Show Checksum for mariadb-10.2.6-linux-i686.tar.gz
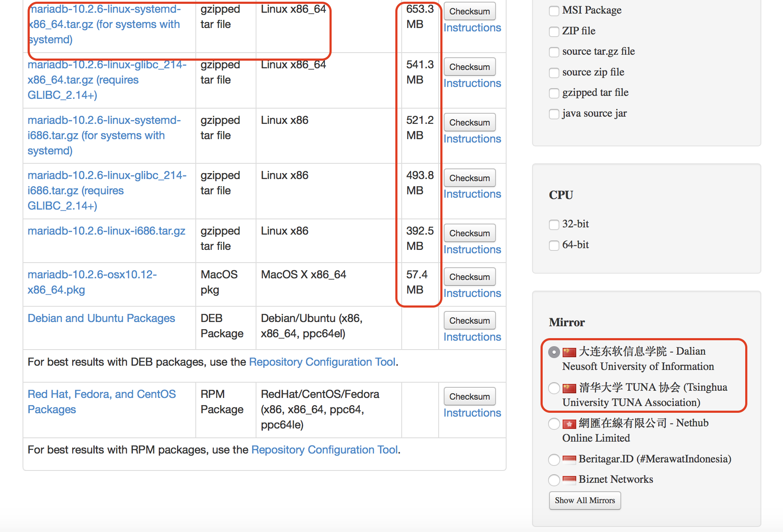 coord(470,233)
